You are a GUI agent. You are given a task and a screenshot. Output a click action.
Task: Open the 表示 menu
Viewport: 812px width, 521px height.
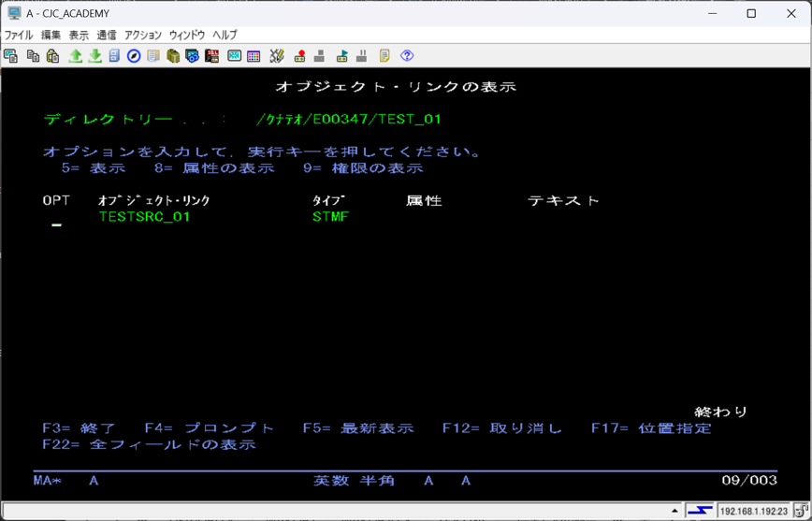tap(79, 36)
